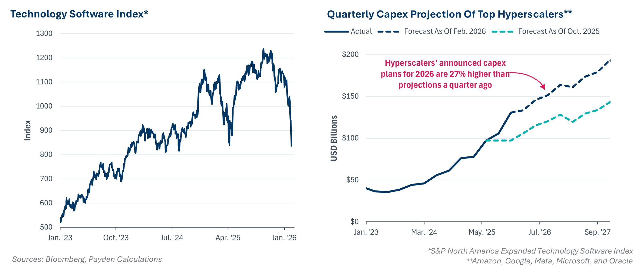Click the 1300 y-axis value

coord(44,34)
